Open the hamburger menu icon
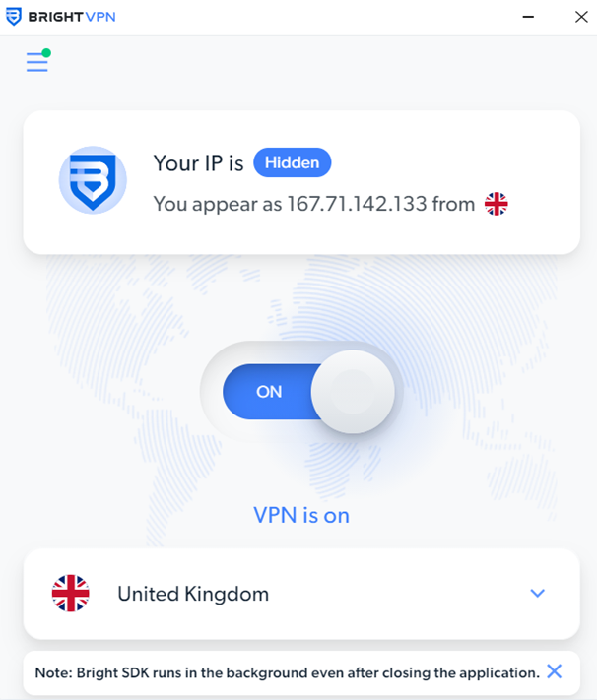 pyautogui.click(x=37, y=62)
